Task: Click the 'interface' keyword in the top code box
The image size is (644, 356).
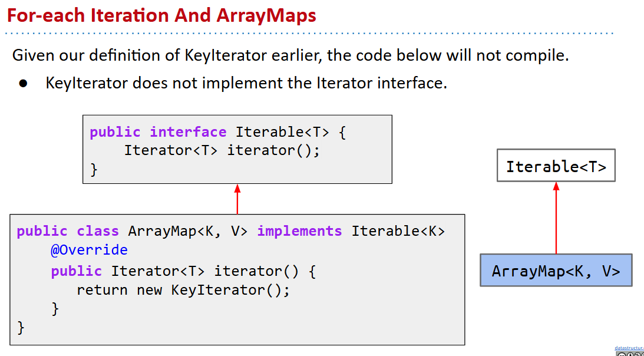Action: coord(188,132)
